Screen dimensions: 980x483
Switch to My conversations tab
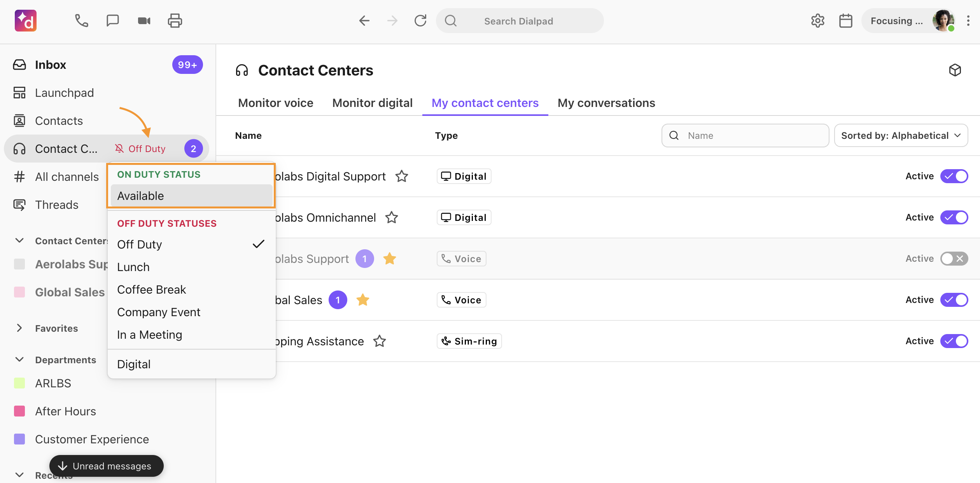click(606, 103)
